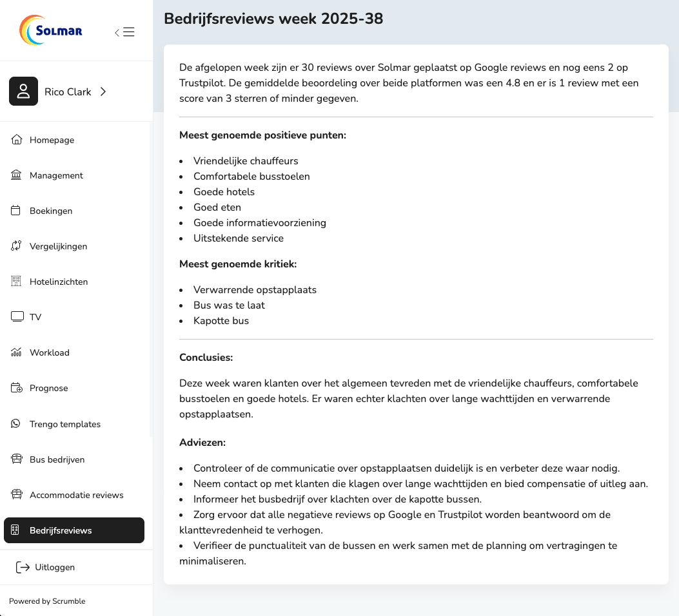Collapse the sidebar with the menu toggle
Image resolution: width=679 pixels, height=616 pixels.
pyautogui.click(x=124, y=32)
